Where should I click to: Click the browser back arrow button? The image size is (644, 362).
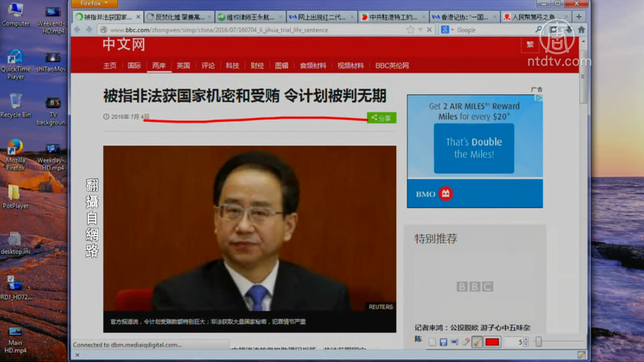point(77,29)
